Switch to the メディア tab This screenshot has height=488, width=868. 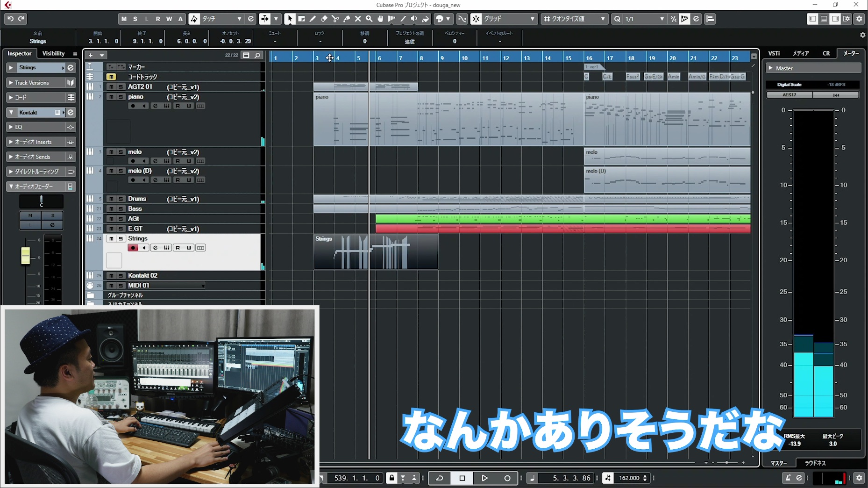[x=801, y=53]
